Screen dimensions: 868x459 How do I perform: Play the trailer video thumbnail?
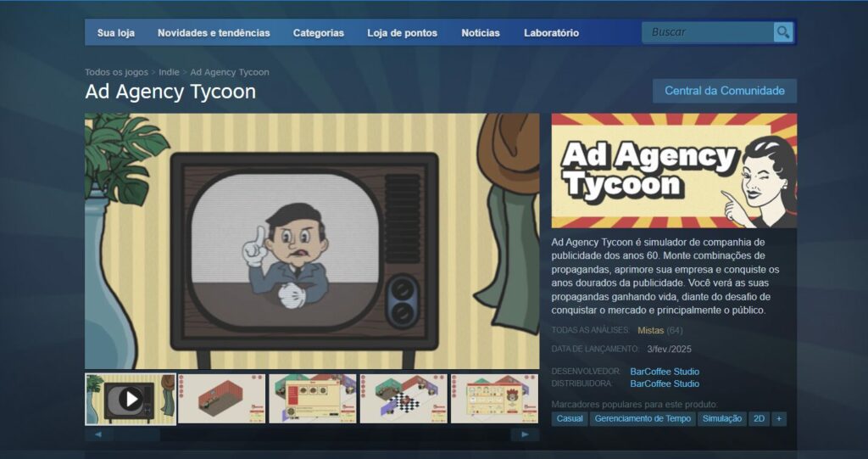point(130,399)
